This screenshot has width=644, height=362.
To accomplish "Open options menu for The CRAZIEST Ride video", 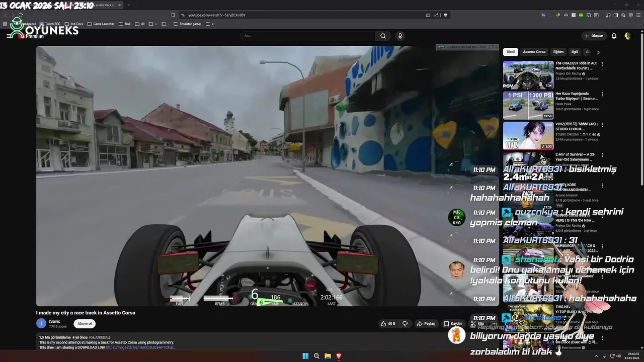I will (602, 64).
